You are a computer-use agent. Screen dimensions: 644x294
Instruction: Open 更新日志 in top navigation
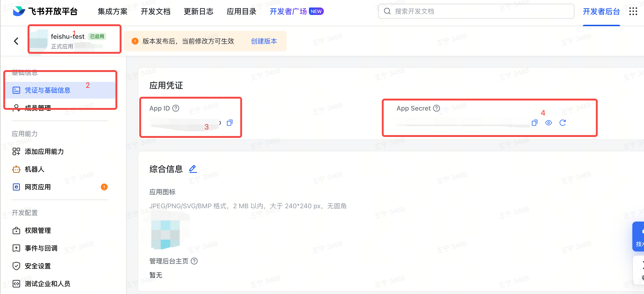click(198, 11)
